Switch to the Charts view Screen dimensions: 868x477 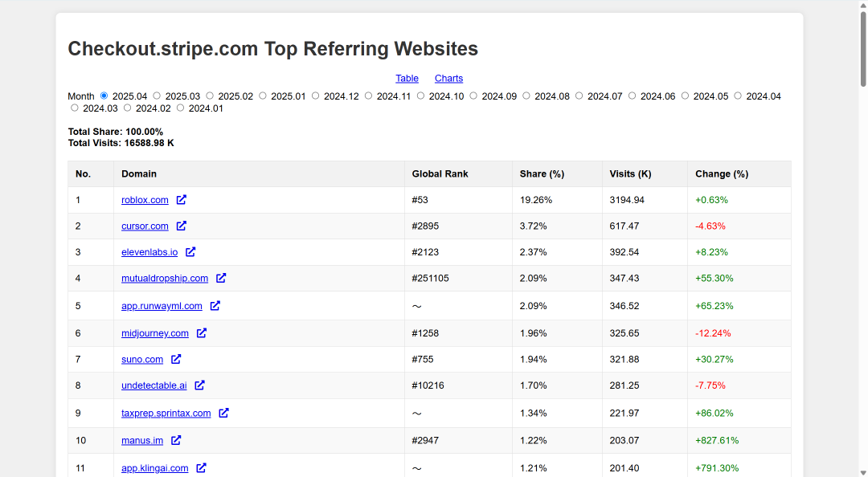coord(448,79)
